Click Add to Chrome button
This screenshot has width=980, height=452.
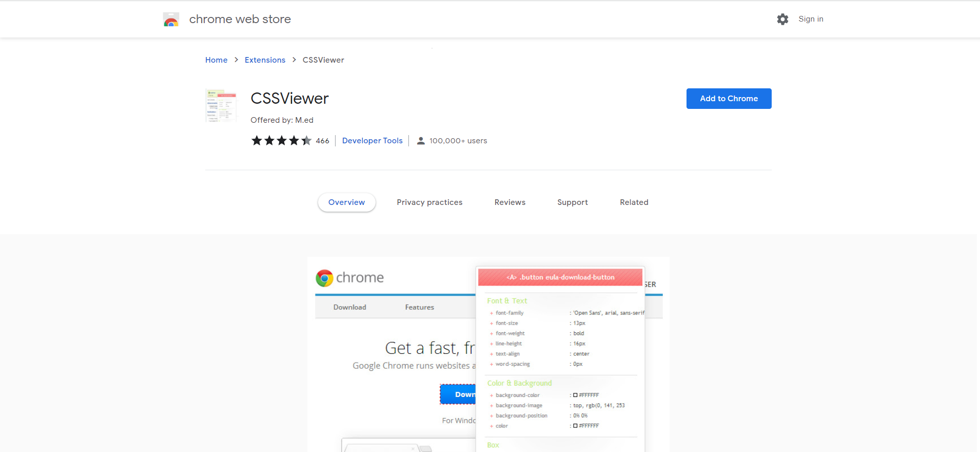pos(729,99)
